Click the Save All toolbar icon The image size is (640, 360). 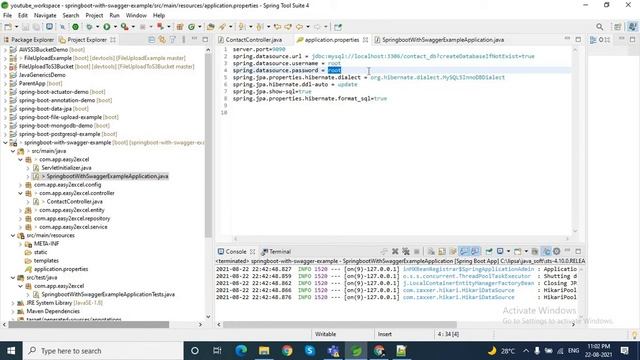[x=36, y=27]
